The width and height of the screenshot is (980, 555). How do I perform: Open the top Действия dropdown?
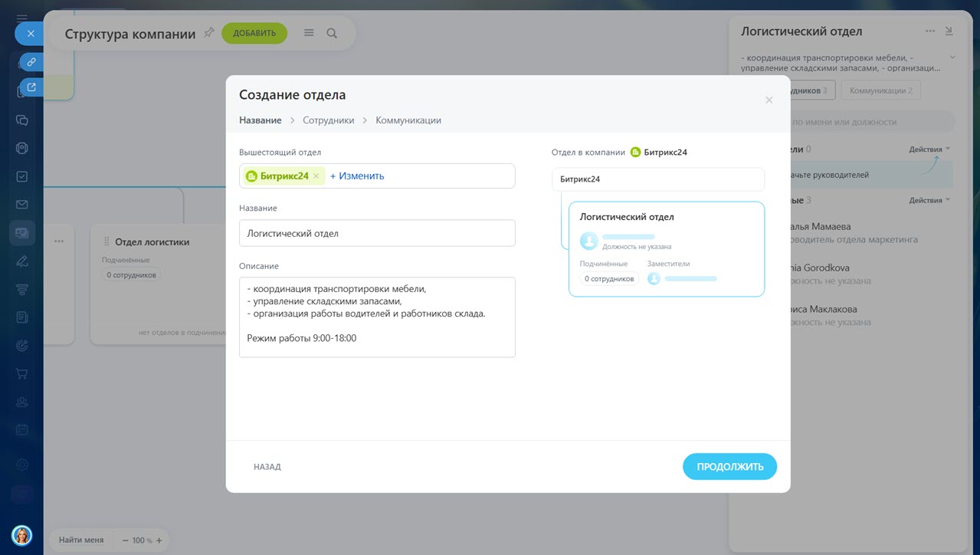click(929, 149)
